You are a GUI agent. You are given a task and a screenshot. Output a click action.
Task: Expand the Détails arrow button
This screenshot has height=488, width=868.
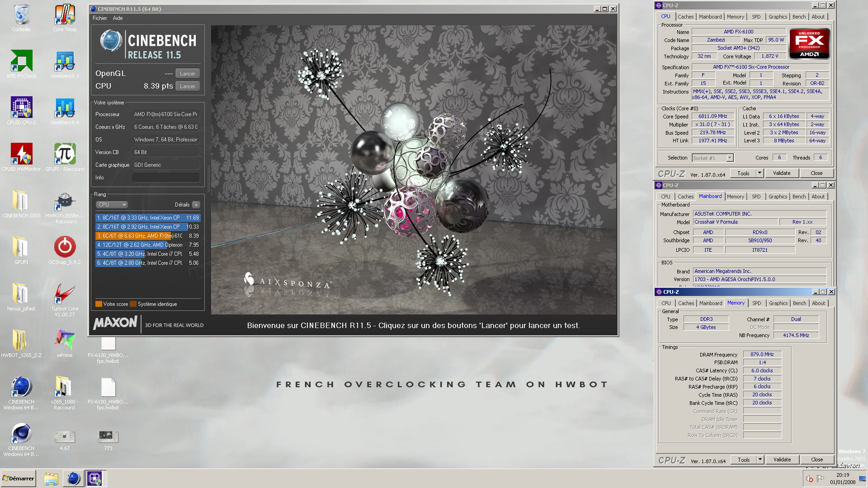(x=196, y=205)
